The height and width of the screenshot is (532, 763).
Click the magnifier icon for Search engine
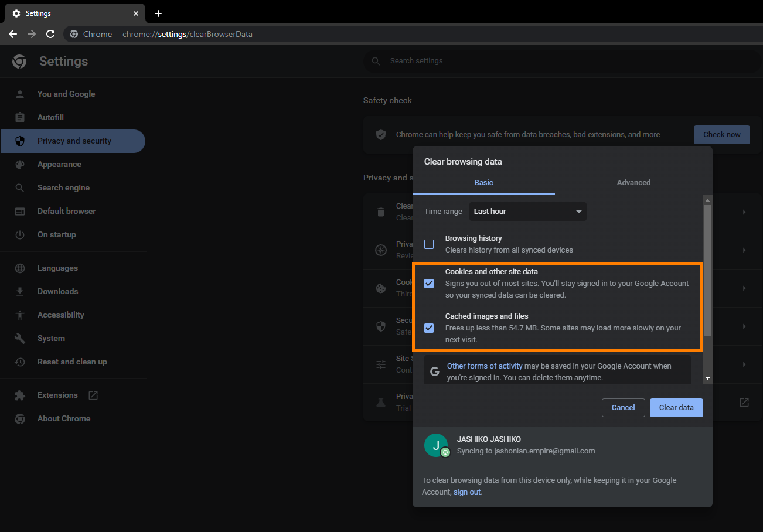20,187
